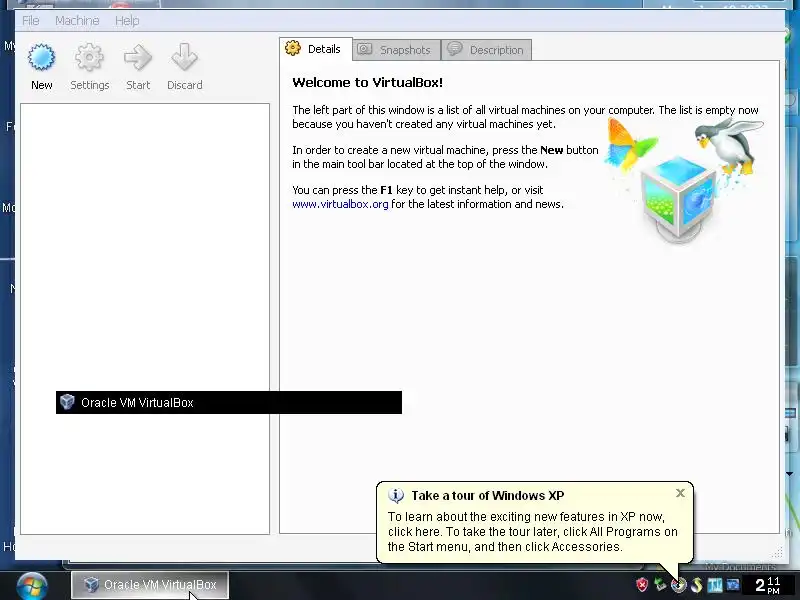Click the safely remove hardware tray icon
Viewport: 800px width, 600px height.
(x=660, y=584)
